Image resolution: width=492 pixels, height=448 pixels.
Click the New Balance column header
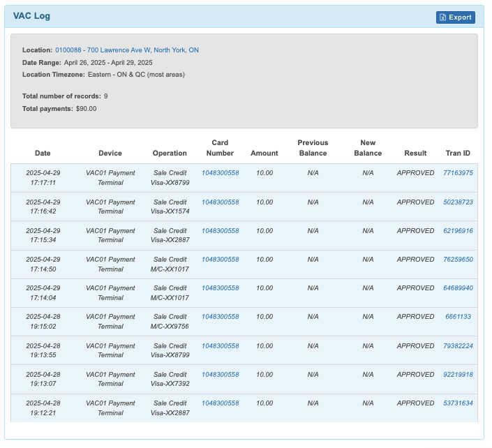pyautogui.click(x=368, y=148)
